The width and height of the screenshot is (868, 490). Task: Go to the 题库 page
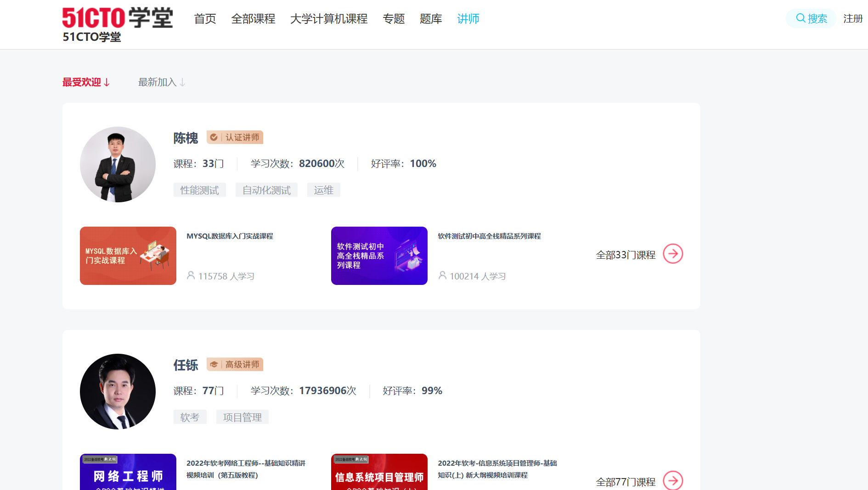430,19
